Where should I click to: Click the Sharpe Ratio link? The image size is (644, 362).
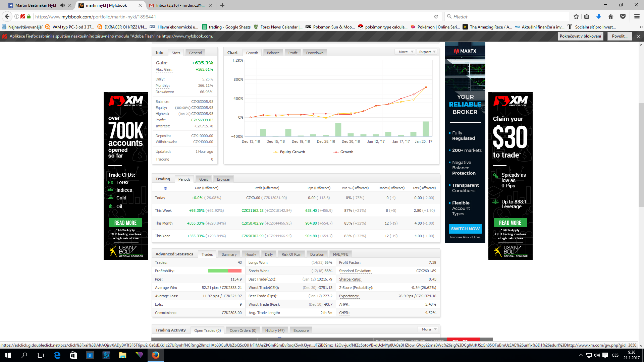point(350,279)
